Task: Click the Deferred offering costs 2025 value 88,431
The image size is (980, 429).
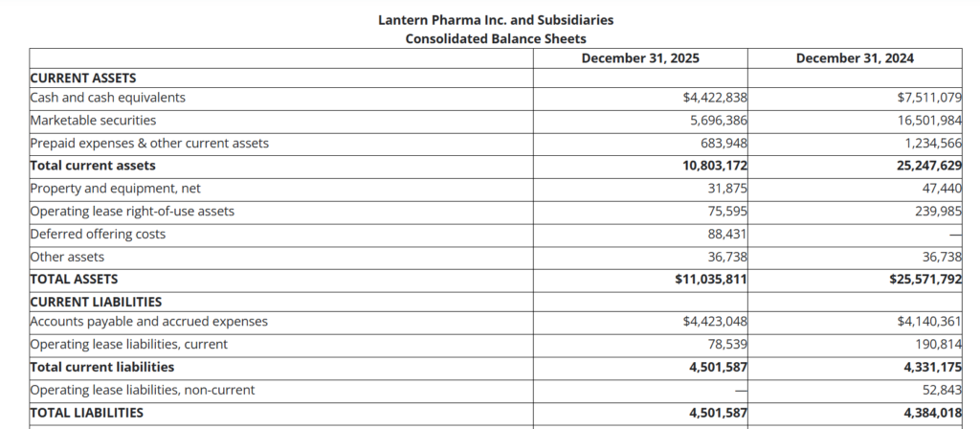Action: pyautogui.click(x=726, y=234)
